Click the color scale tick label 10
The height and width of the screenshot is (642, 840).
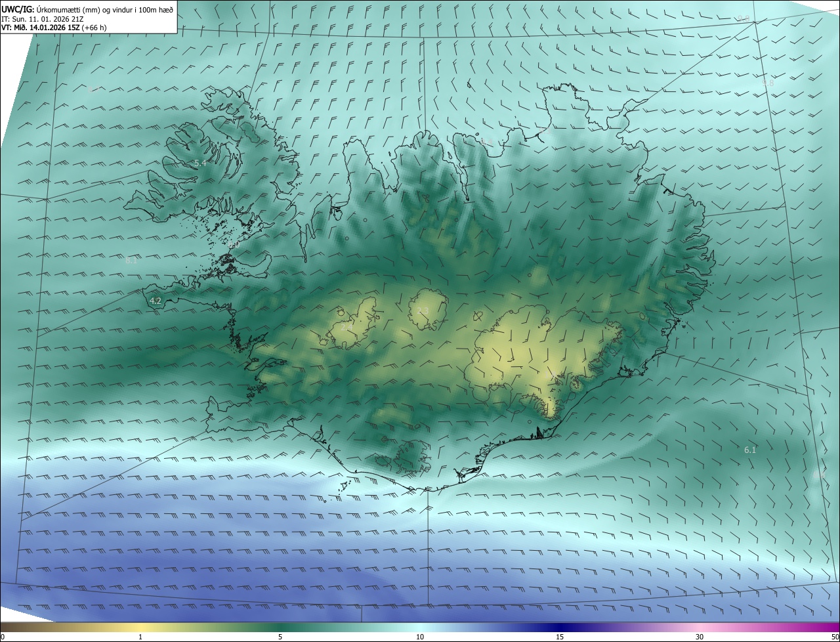coord(420,637)
